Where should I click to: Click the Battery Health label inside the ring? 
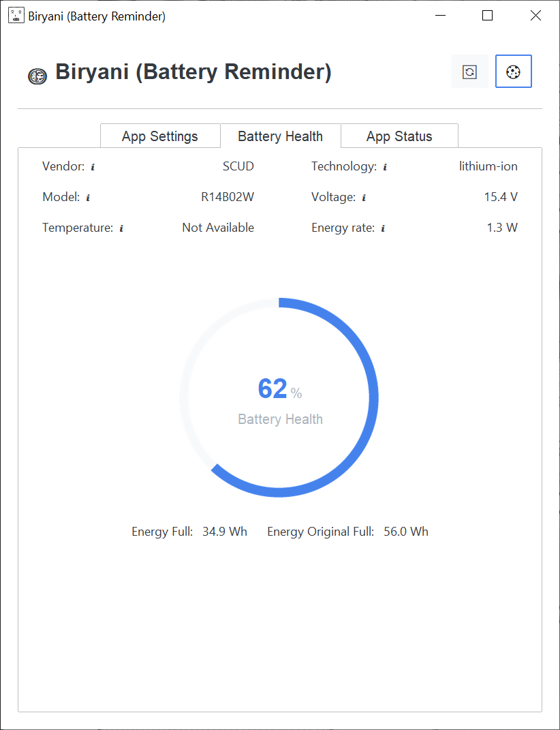[x=280, y=419]
